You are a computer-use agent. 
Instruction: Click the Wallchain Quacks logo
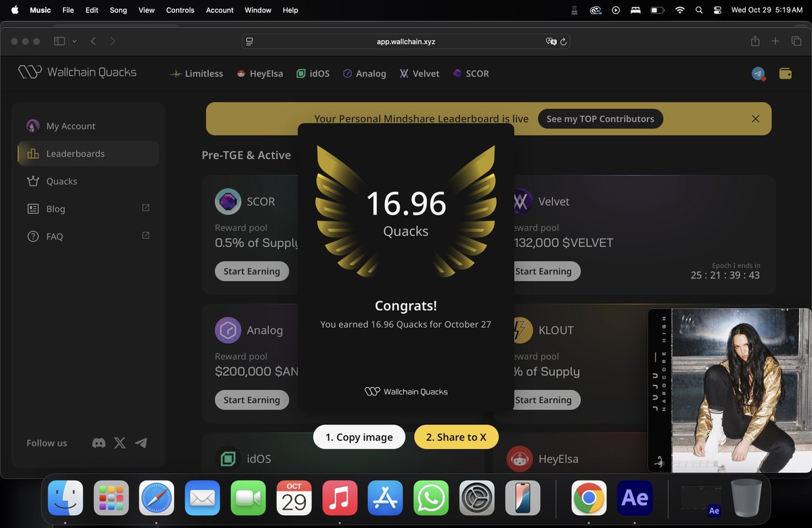tap(77, 72)
